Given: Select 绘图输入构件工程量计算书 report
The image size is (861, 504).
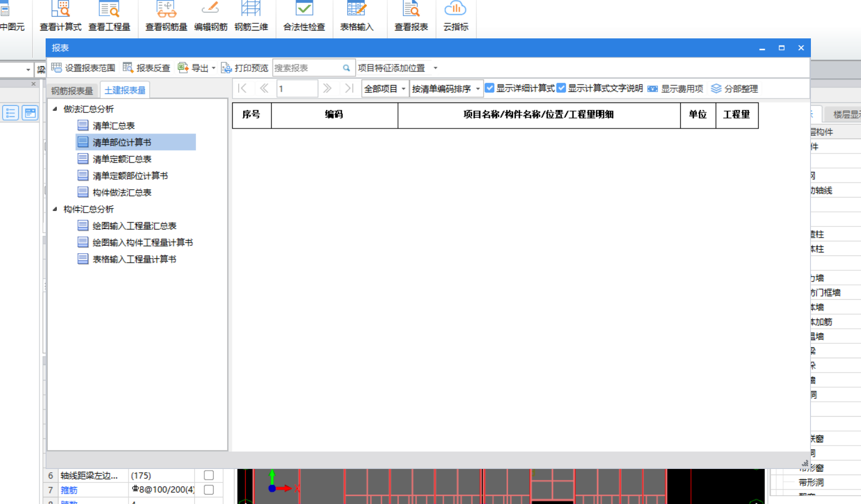Looking at the screenshot, I should click(142, 243).
